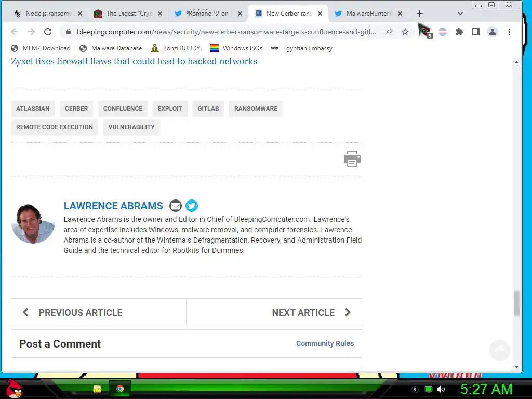Open the Windows ISOs bookmark

click(236, 48)
